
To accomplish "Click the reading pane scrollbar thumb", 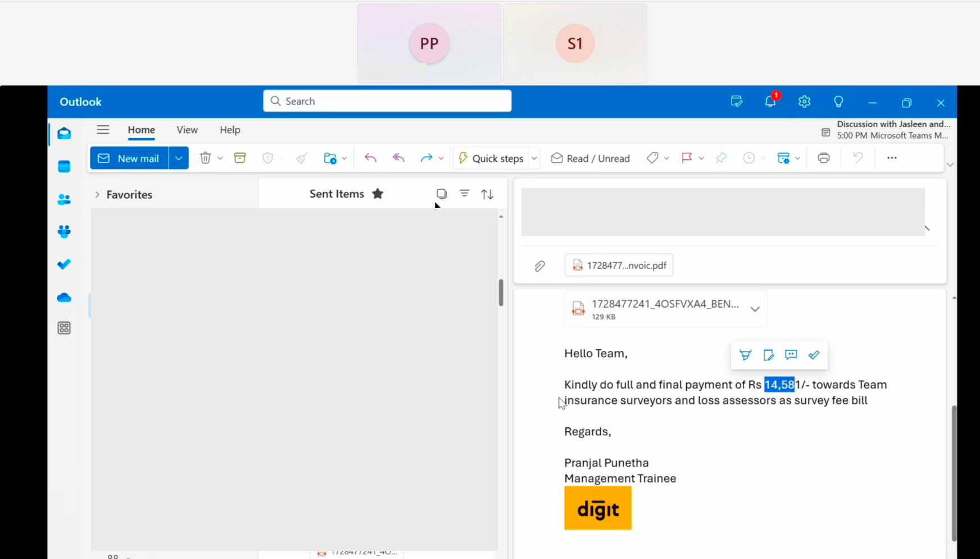I will [x=954, y=472].
